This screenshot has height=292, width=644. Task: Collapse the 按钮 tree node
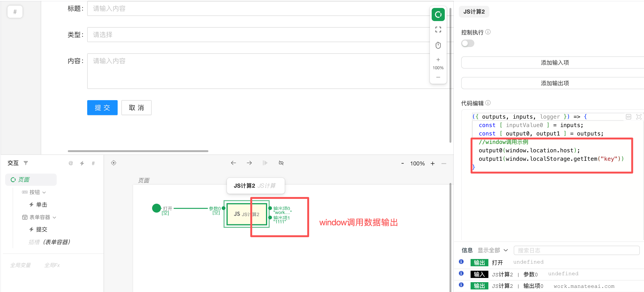pyautogui.click(x=44, y=192)
